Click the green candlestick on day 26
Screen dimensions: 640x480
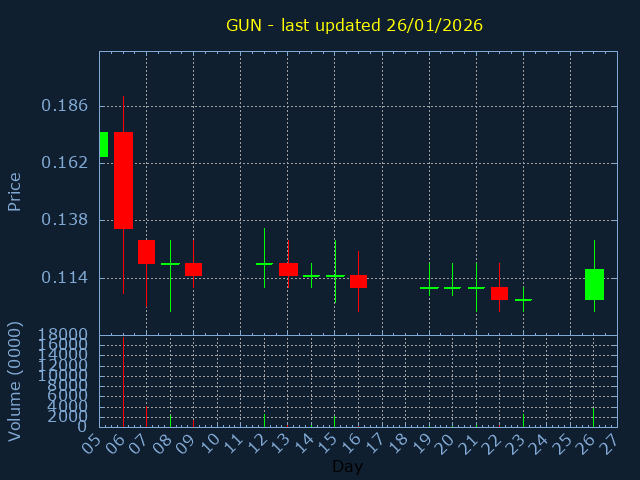tap(594, 284)
